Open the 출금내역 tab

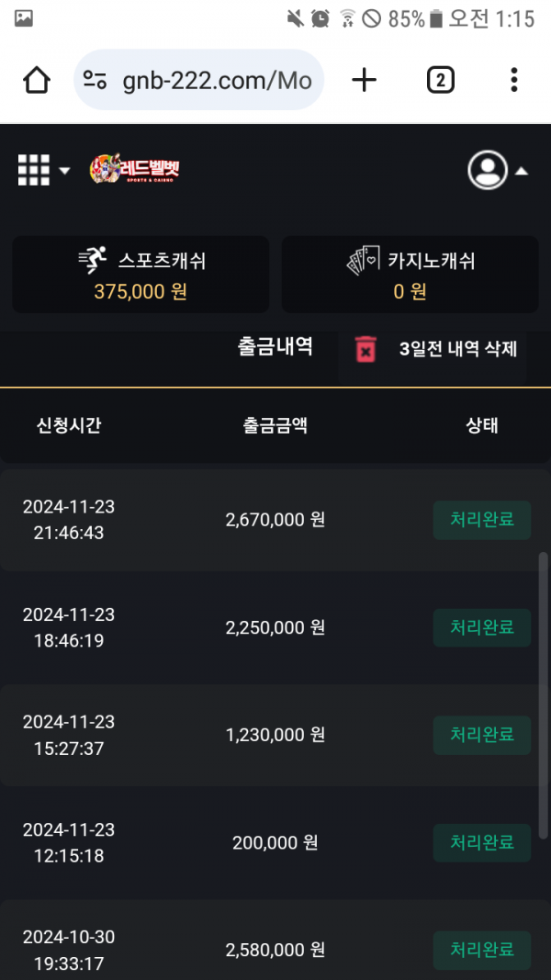[275, 346]
